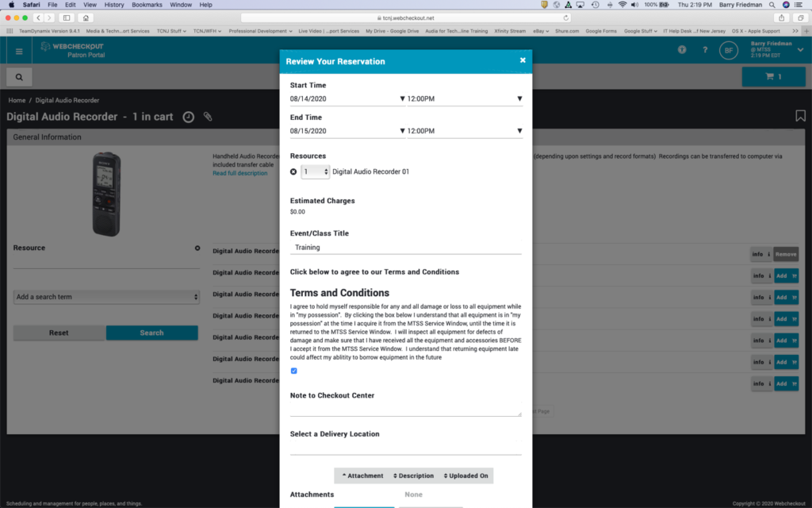Open the Start Time date dropdown

tap(347, 98)
